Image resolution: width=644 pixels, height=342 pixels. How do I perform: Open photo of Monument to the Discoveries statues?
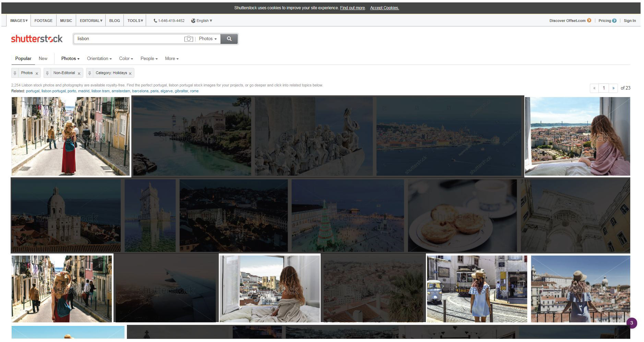[314, 136]
